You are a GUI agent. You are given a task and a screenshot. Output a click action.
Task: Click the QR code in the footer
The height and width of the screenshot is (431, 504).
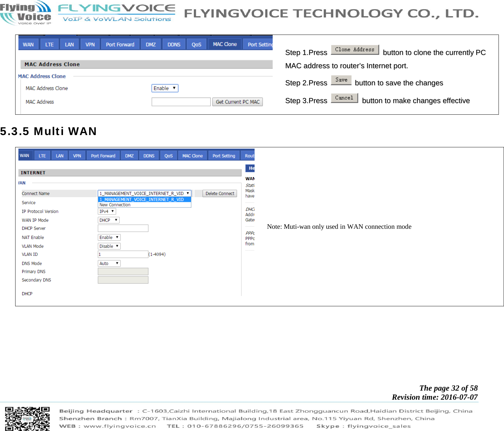coord(27,419)
